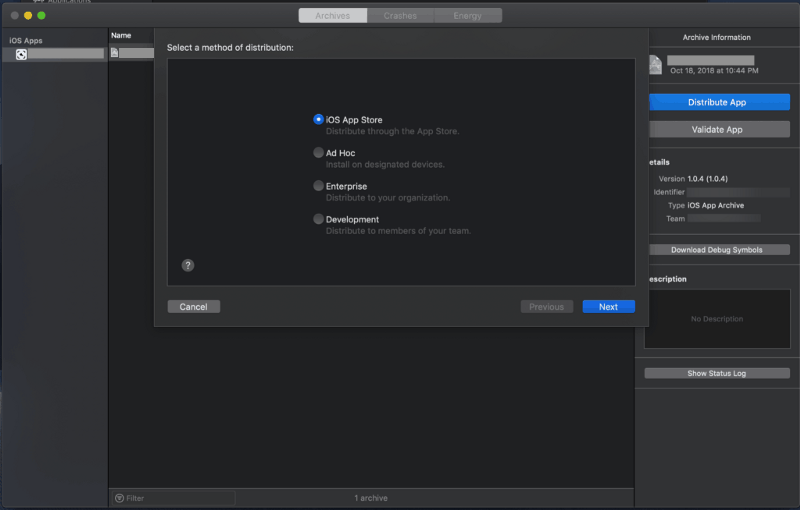Open the Energy tab
The image size is (800, 510).
point(467,16)
